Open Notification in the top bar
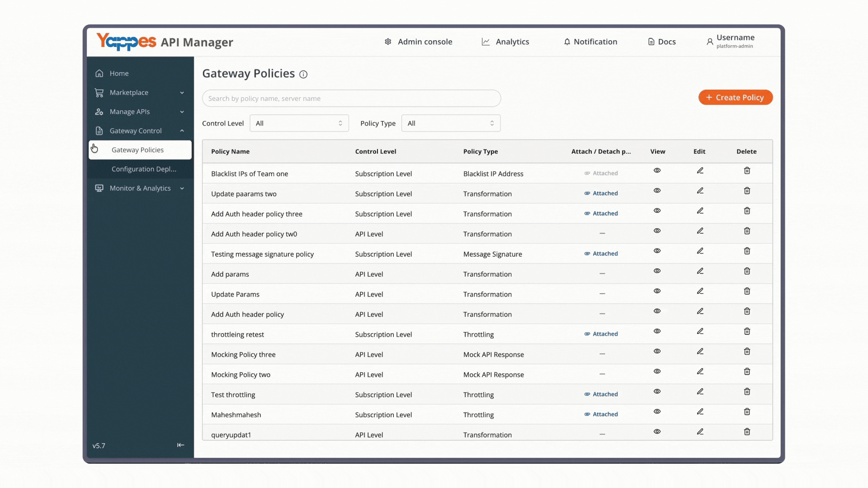Viewport: 868px width, 488px height. point(590,42)
